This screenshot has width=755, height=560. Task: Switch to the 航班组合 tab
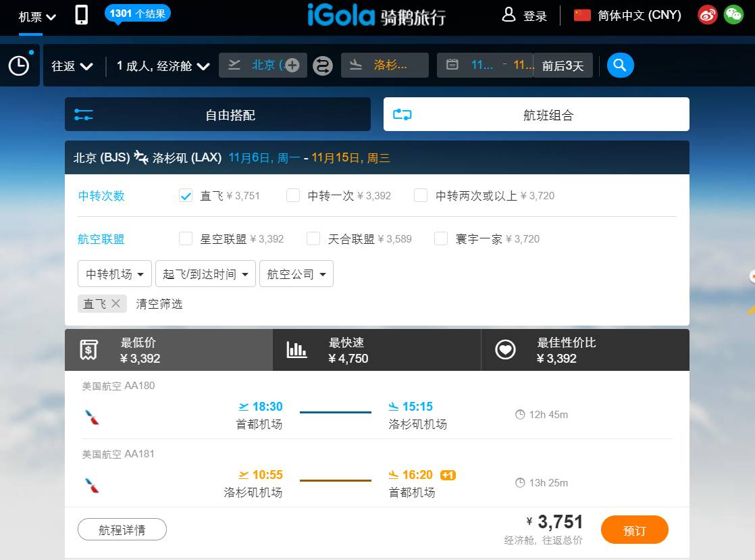(536, 115)
